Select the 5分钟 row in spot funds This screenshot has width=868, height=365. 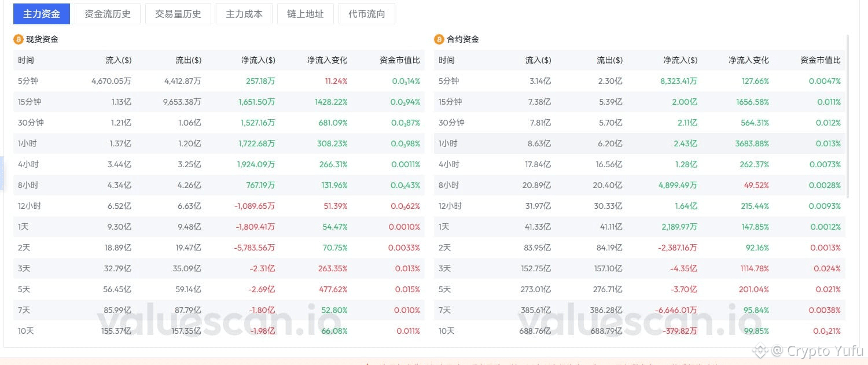pyautogui.click(x=219, y=81)
